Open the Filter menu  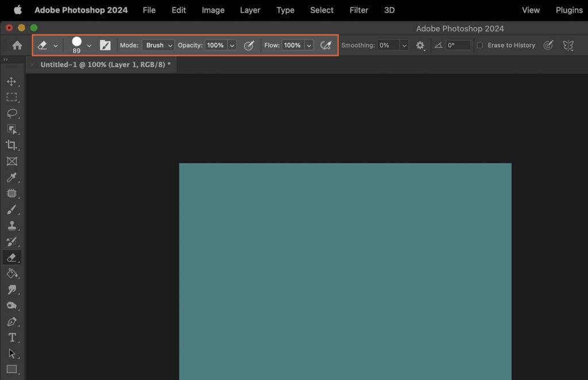click(358, 10)
